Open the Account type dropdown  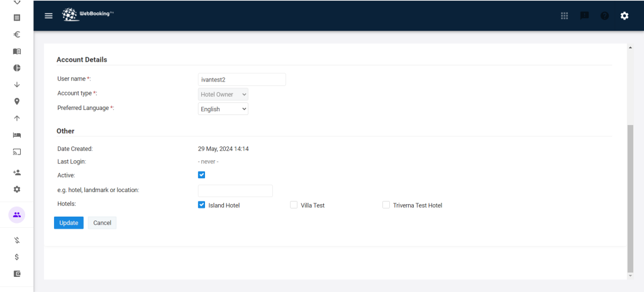tap(223, 94)
